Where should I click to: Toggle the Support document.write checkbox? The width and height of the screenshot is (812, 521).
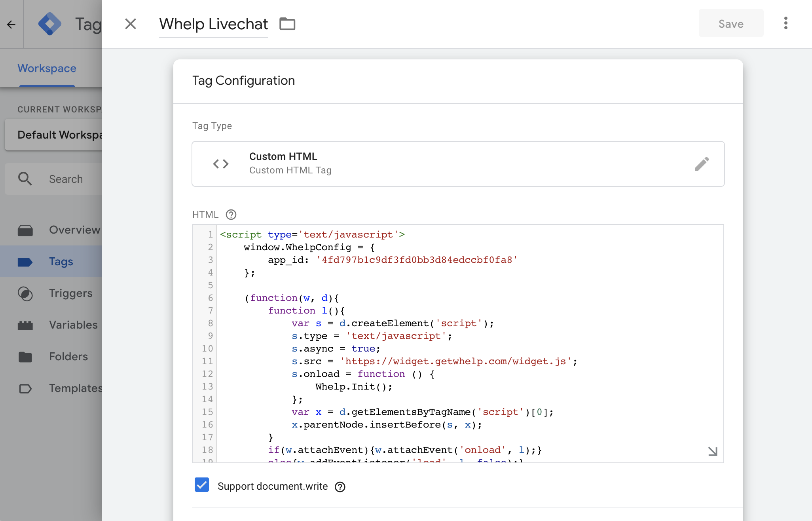(x=202, y=485)
